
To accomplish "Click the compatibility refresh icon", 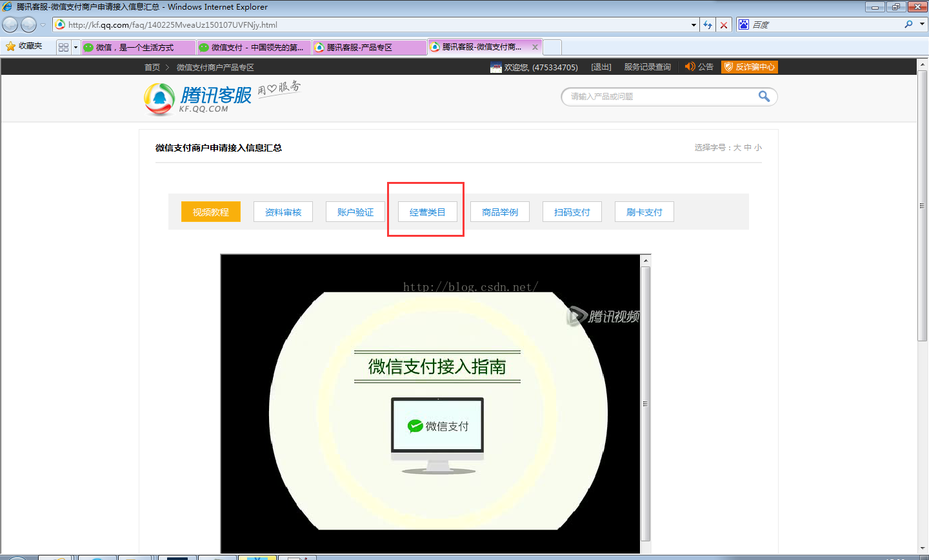I will pos(708,25).
